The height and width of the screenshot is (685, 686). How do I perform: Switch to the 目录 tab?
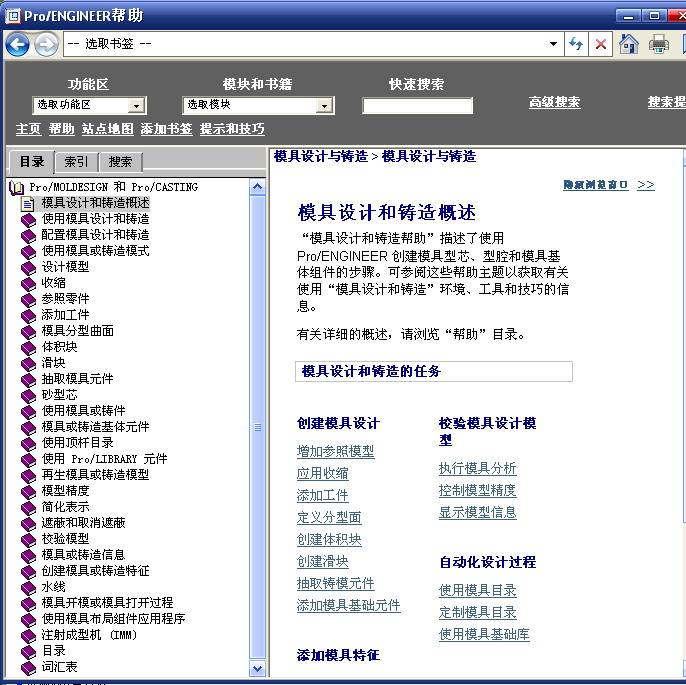32,162
